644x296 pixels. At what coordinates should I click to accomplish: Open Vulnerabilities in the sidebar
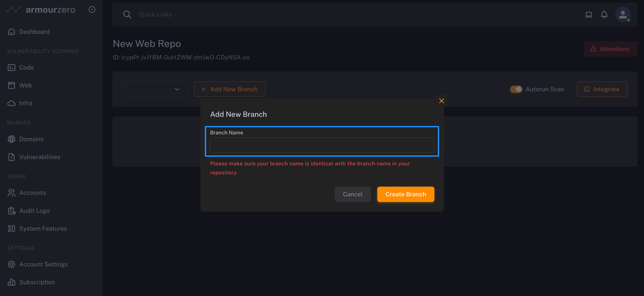pos(39,157)
